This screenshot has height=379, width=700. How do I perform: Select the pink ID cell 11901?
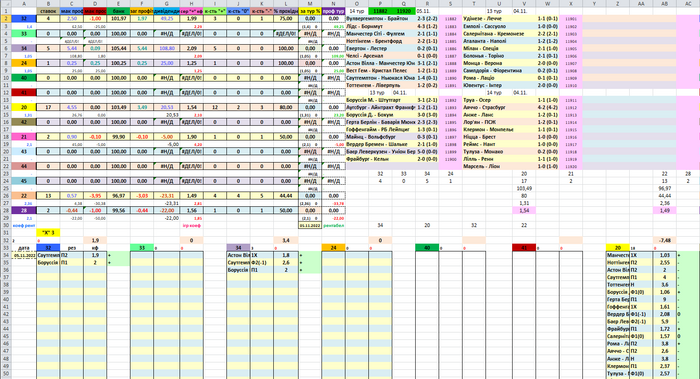pos(571,19)
